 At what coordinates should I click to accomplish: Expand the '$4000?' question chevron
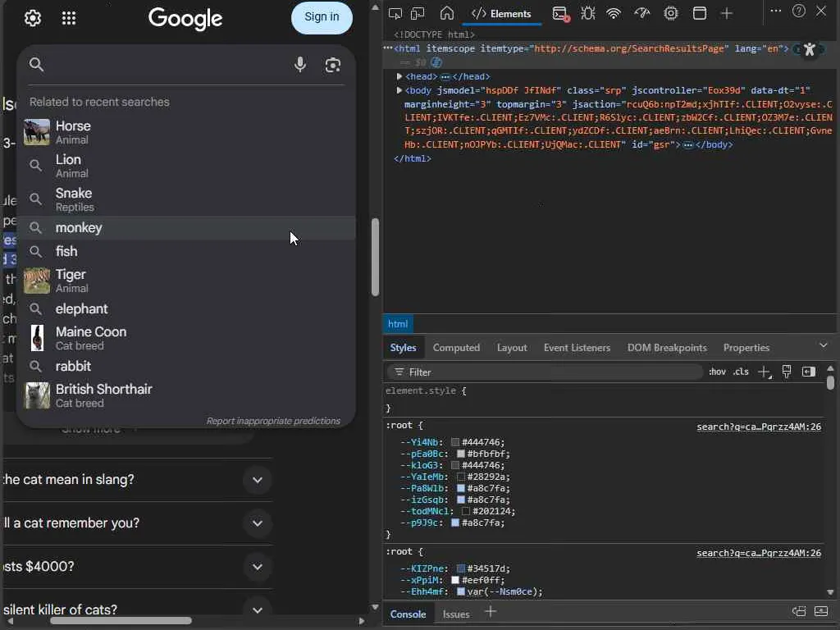(257, 567)
